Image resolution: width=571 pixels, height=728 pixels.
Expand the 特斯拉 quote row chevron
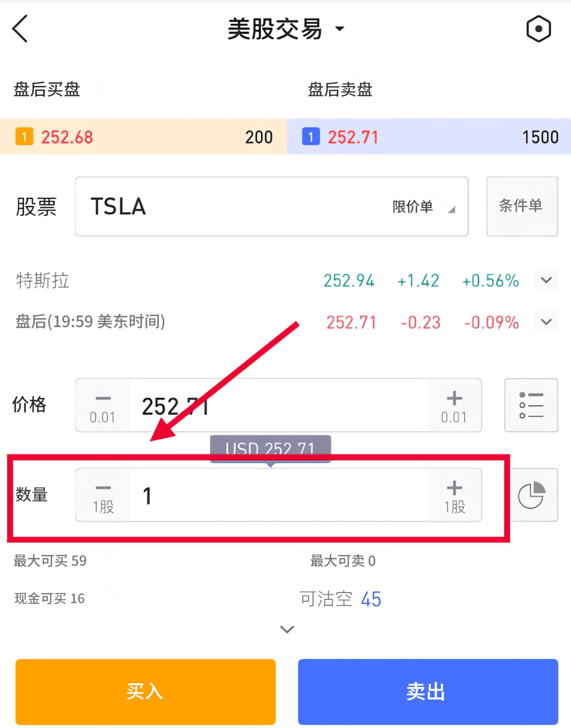click(x=546, y=280)
